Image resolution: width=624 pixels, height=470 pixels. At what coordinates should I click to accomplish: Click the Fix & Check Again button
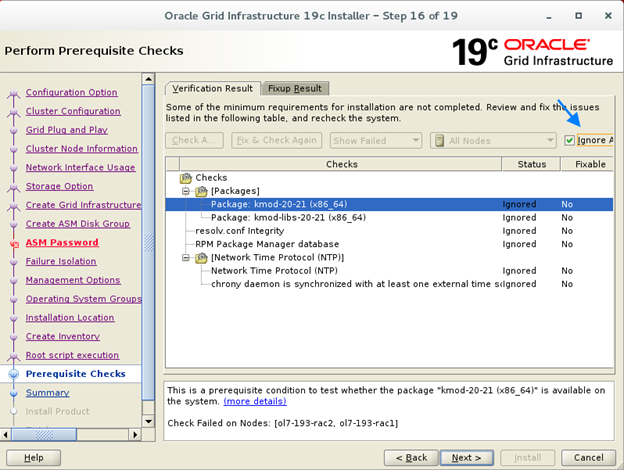(277, 140)
